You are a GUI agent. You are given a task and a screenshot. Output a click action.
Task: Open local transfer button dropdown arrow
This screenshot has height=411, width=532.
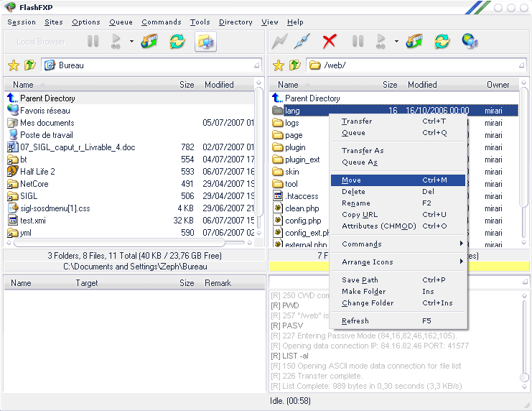[x=131, y=42]
